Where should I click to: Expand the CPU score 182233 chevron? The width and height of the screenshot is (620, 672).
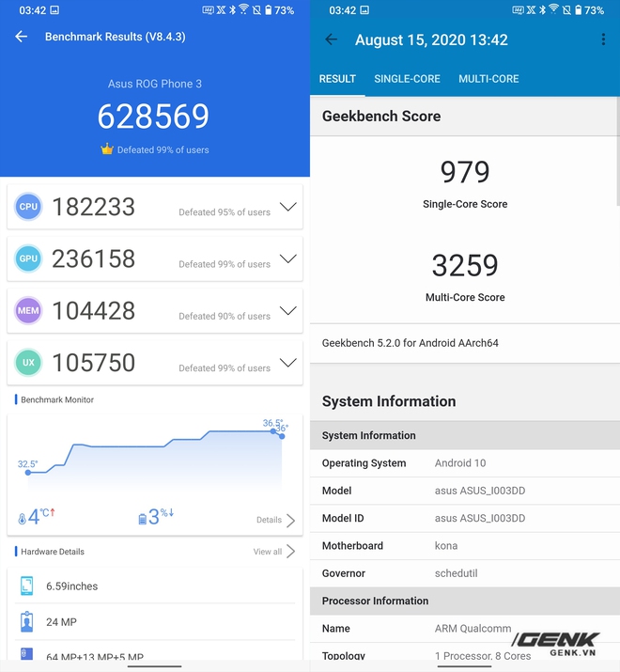288,207
